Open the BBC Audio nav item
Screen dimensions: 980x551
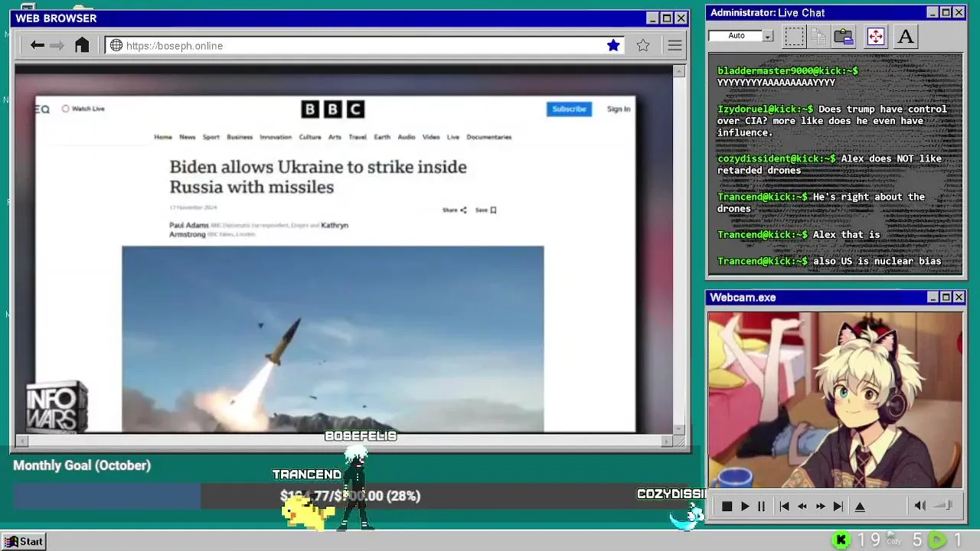[407, 137]
